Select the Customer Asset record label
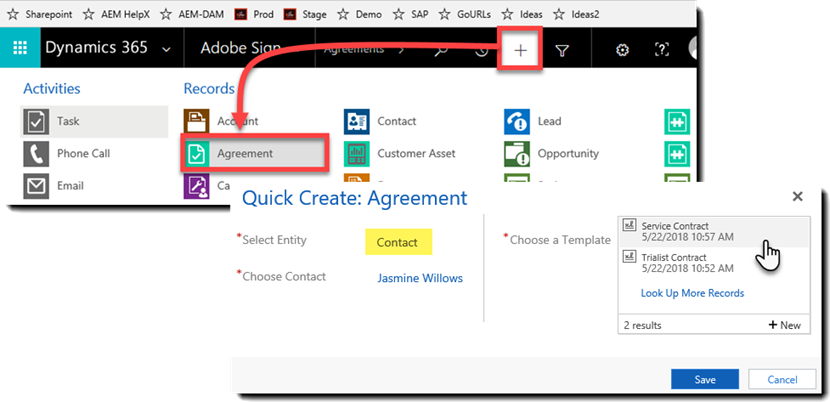 (416, 154)
